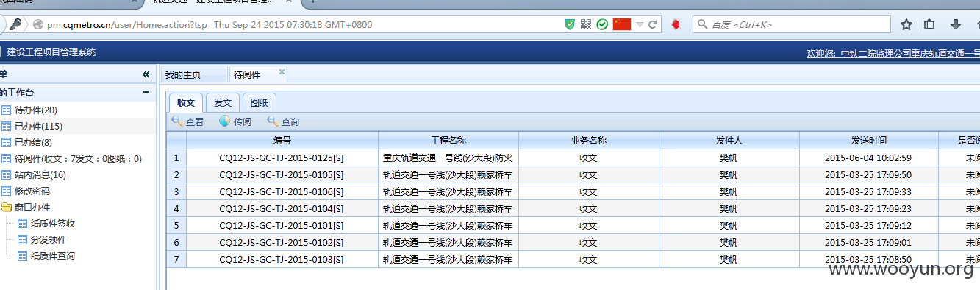Select the 待阅件 tab
The width and height of the screenshot is (980, 290).
click(247, 74)
